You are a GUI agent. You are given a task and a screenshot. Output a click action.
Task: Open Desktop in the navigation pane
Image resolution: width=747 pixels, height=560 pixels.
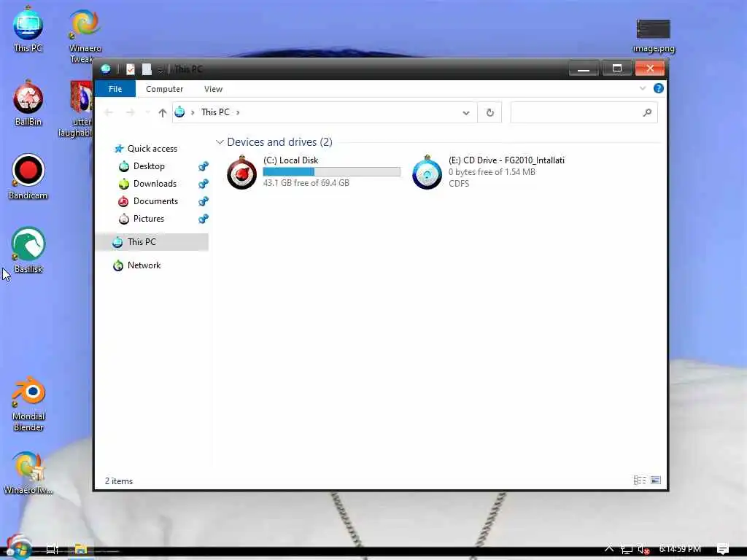pyautogui.click(x=142, y=166)
